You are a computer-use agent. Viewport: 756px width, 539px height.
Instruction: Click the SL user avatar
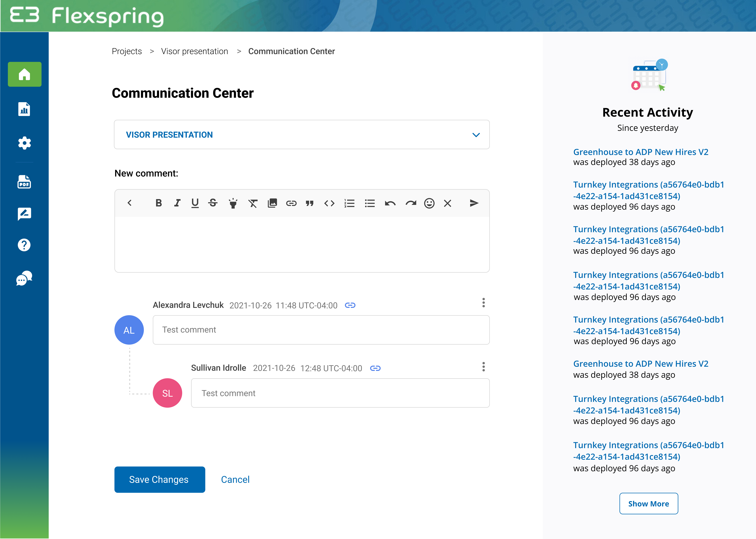[167, 393]
